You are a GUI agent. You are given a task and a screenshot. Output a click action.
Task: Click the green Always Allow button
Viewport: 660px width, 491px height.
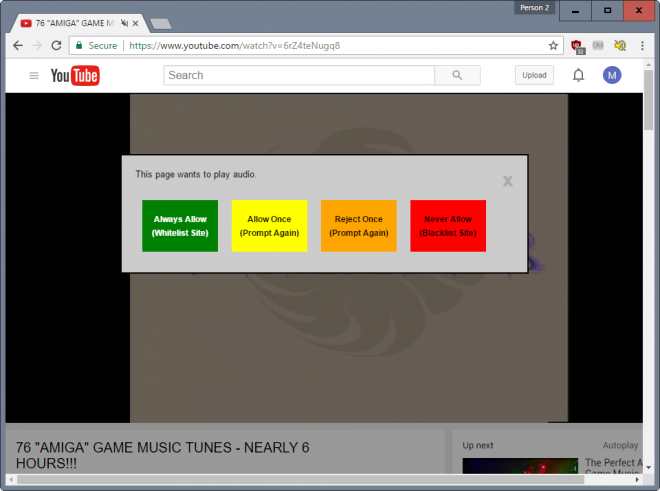pos(180,226)
